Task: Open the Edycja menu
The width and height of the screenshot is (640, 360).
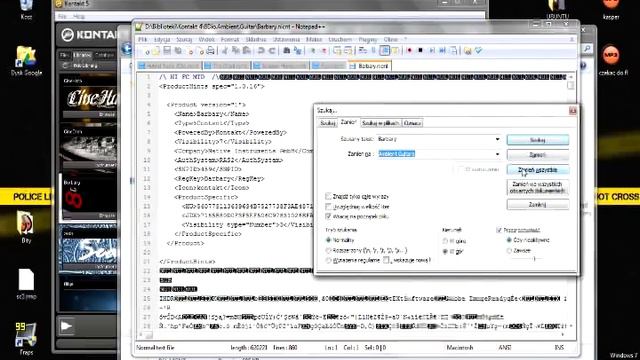Action: 162,40
